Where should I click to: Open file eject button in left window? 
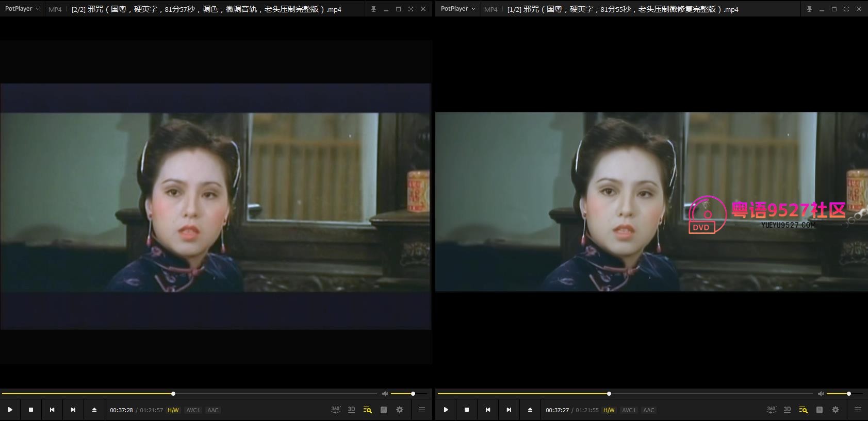pyautogui.click(x=94, y=410)
